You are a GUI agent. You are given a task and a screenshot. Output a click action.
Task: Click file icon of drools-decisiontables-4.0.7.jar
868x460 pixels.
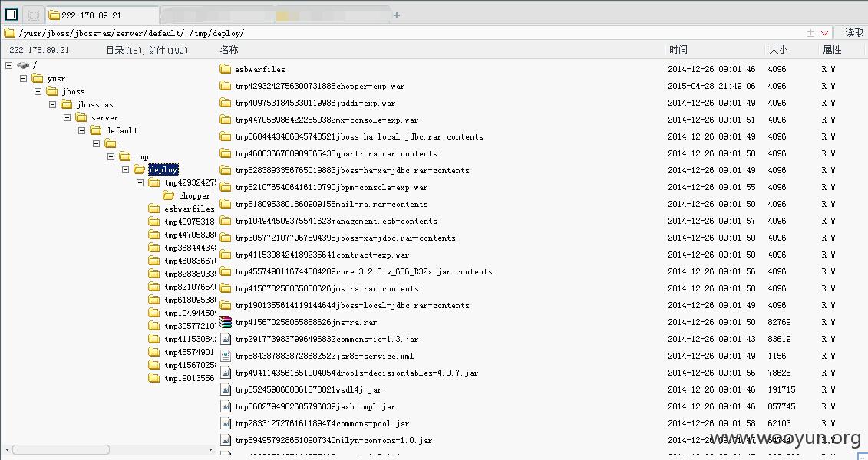coord(226,373)
